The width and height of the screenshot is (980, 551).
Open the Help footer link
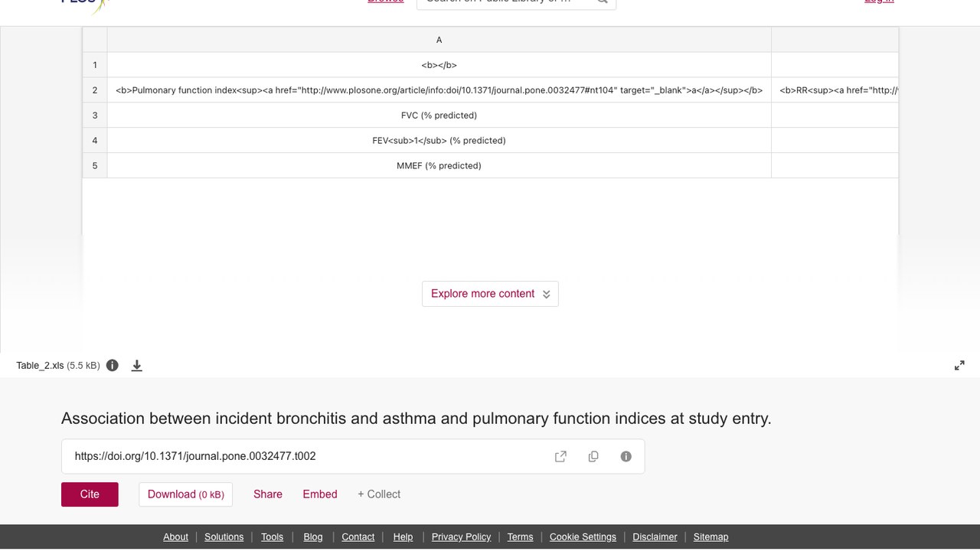point(403,537)
